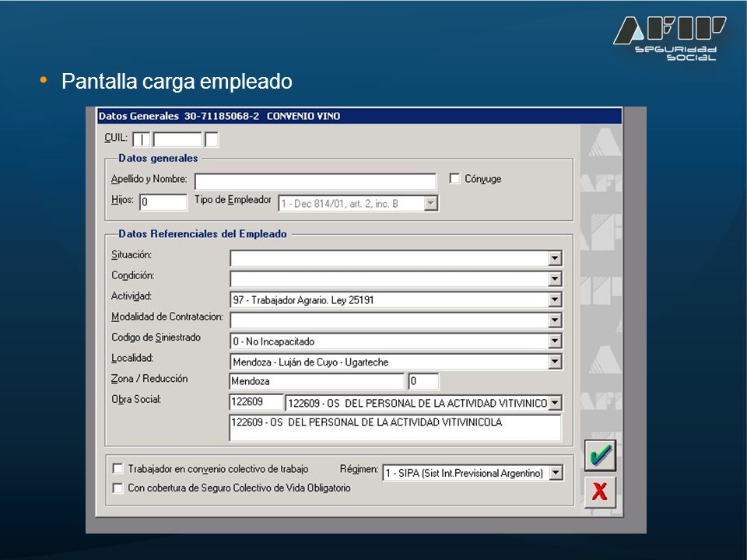Image resolution: width=747 pixels, height=560 pixels.
Task: Check Con cobertura de Seguro Colectivo de Vida
Action: 117,488
